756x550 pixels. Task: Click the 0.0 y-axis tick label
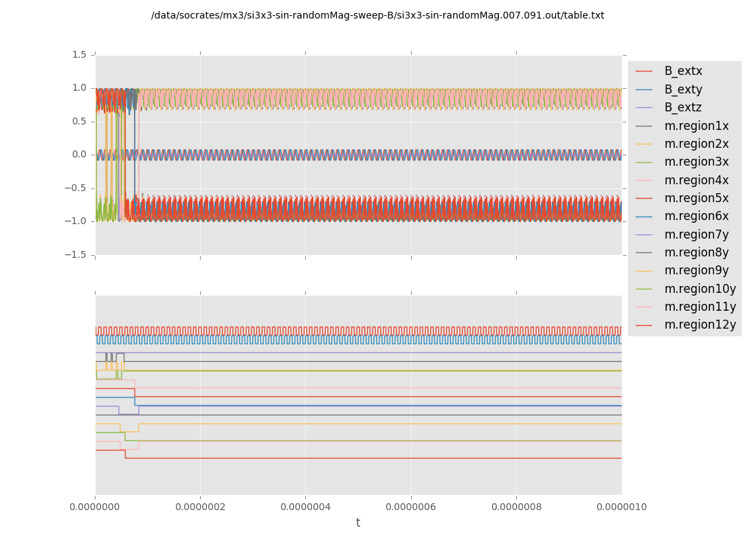pyautogui.click(x=80, y=154)
